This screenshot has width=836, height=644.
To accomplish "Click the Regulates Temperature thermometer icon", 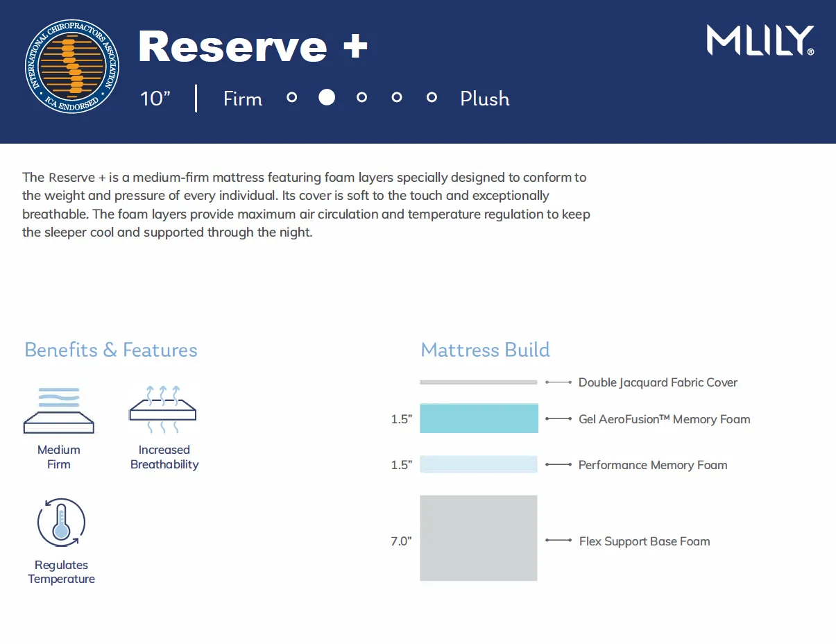I will point(61,522).
